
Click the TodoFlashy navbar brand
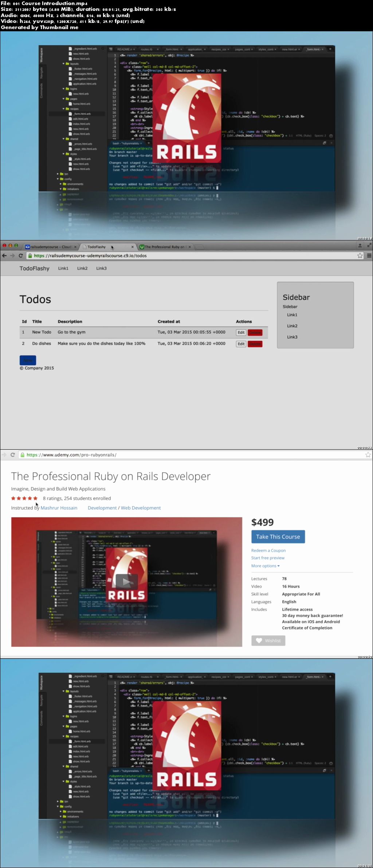34,268
